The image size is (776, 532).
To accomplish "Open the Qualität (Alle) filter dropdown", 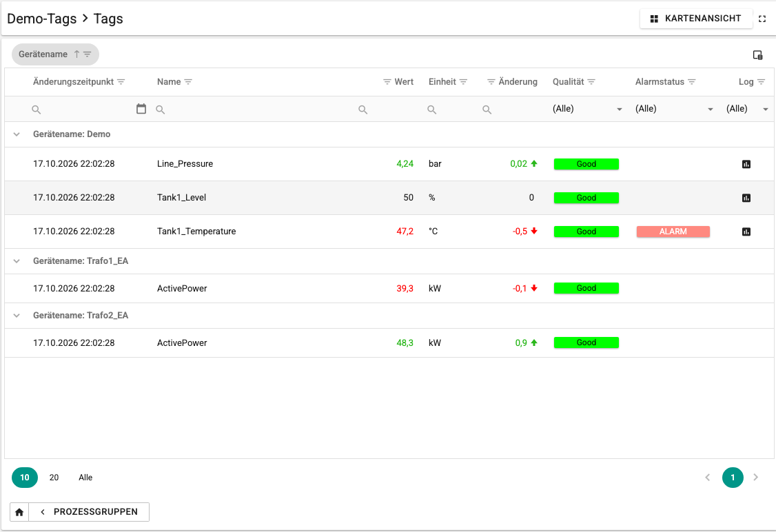I will click(x=587, y=109).
